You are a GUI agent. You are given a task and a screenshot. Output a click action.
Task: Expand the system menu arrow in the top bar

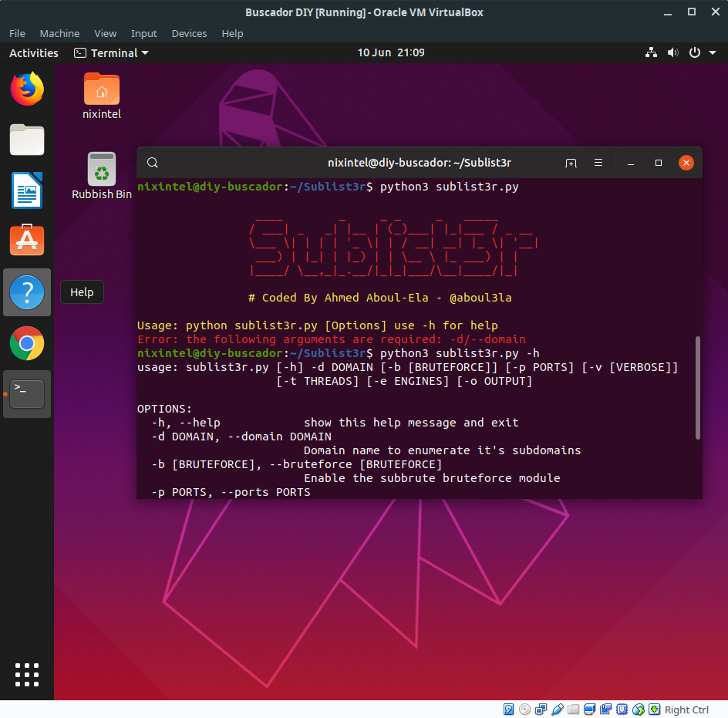click(x=713, y=53)
